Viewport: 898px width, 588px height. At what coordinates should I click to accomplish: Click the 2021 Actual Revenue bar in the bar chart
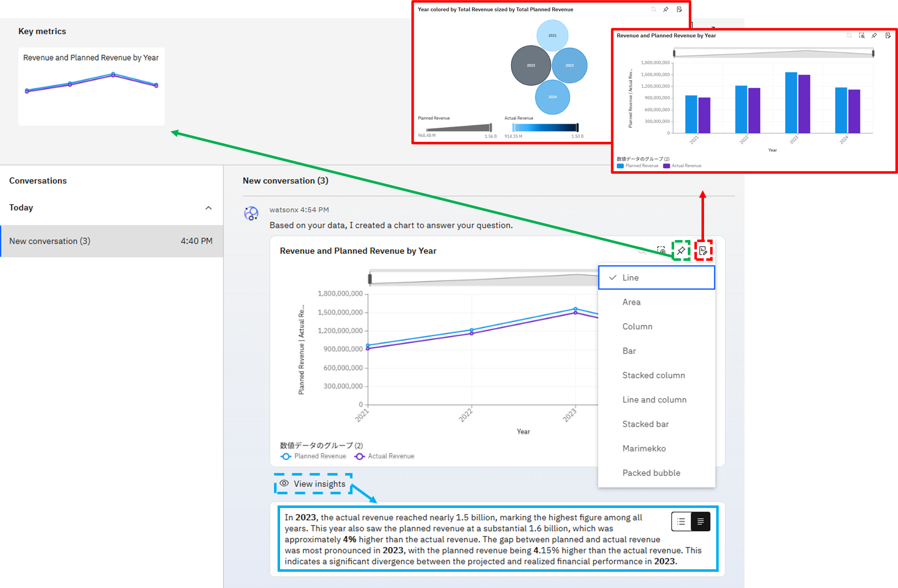coord(704,115)
